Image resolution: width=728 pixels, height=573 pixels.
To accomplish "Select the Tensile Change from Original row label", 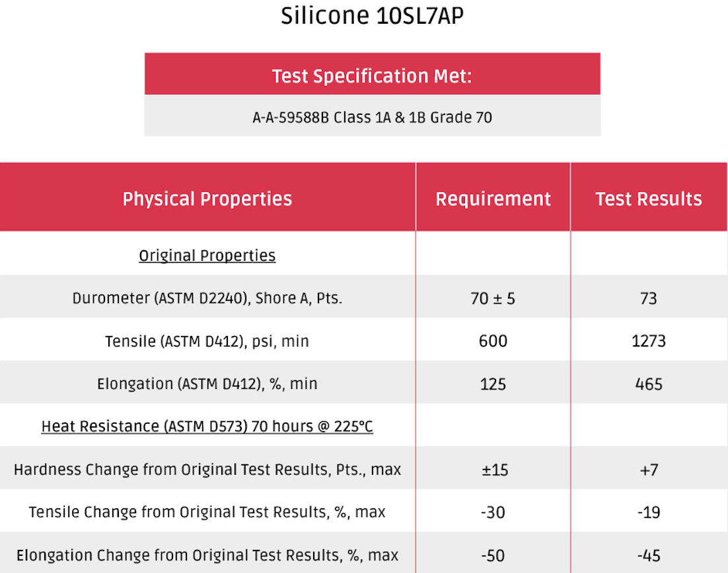I will point(207,512).
